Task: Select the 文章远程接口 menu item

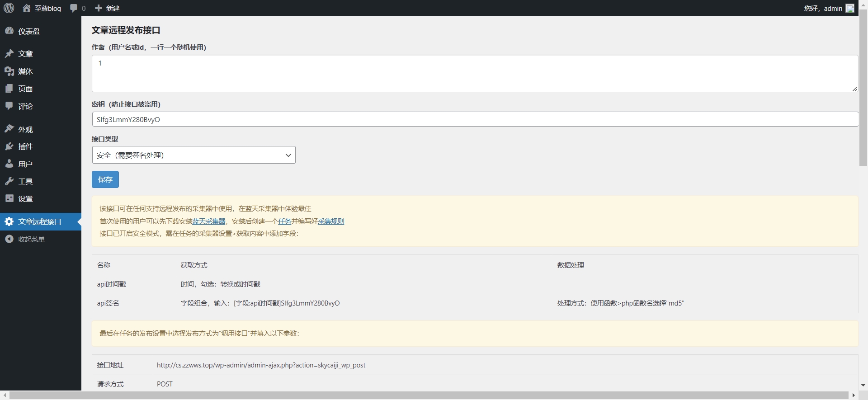Action: point(39,221)
